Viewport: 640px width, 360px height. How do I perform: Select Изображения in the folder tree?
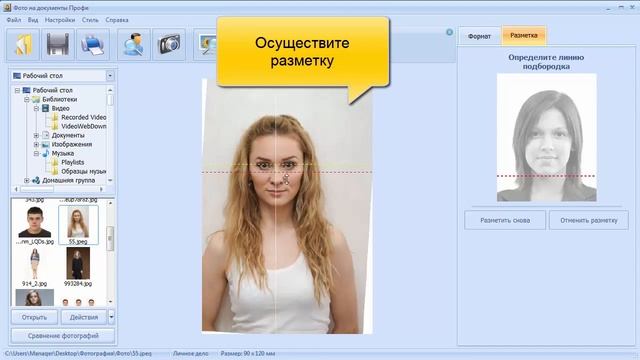click(72, 144)
